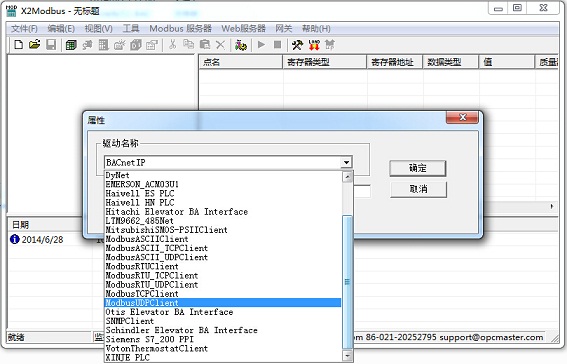Click the dropdown list scrollbar thumb

point(347,282)
